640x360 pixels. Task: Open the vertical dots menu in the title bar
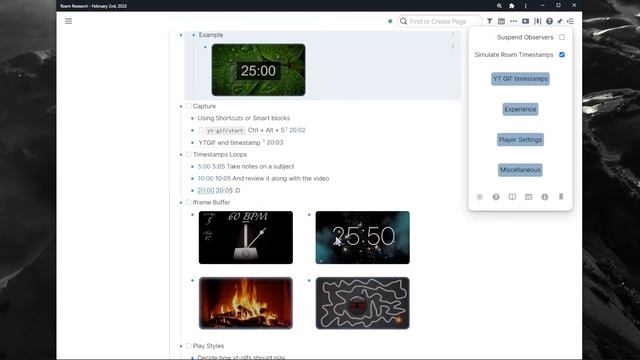pos(526,6)
